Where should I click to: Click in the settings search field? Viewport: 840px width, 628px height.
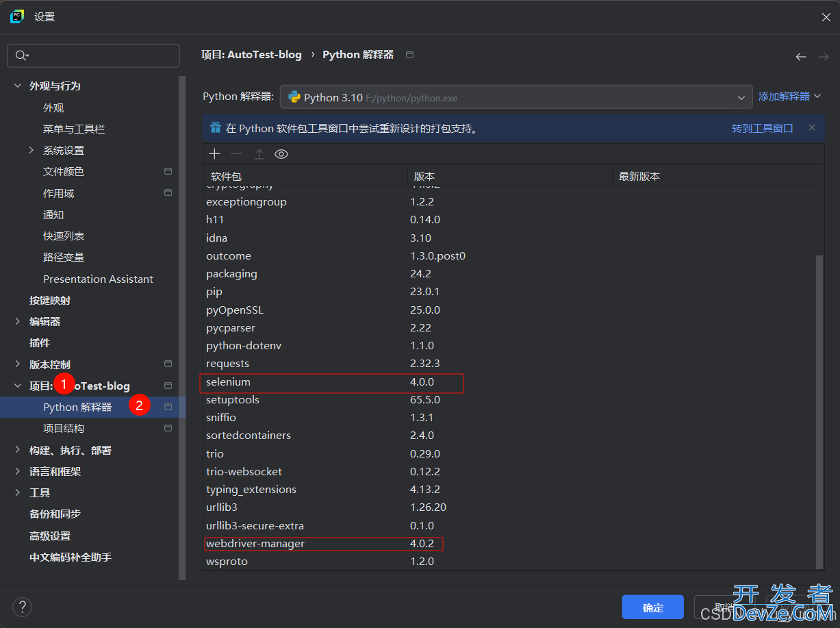point(93,55)
